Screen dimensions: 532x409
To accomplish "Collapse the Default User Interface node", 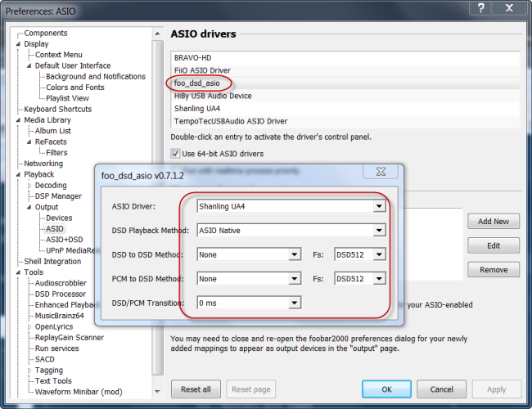I will point(29,65).
